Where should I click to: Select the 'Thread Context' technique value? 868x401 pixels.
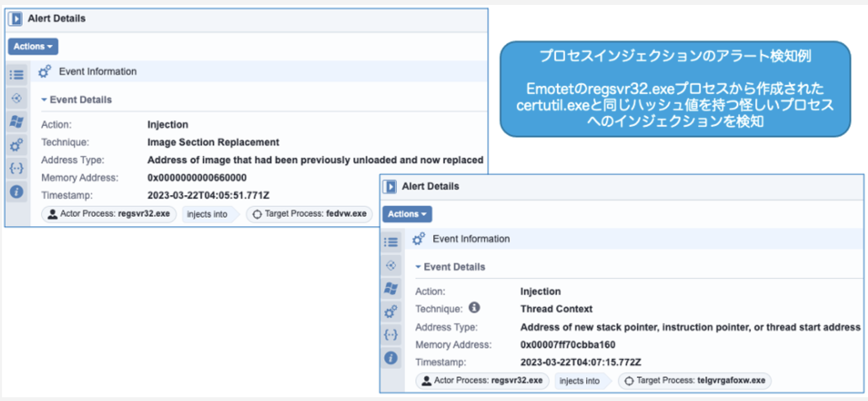556,309
